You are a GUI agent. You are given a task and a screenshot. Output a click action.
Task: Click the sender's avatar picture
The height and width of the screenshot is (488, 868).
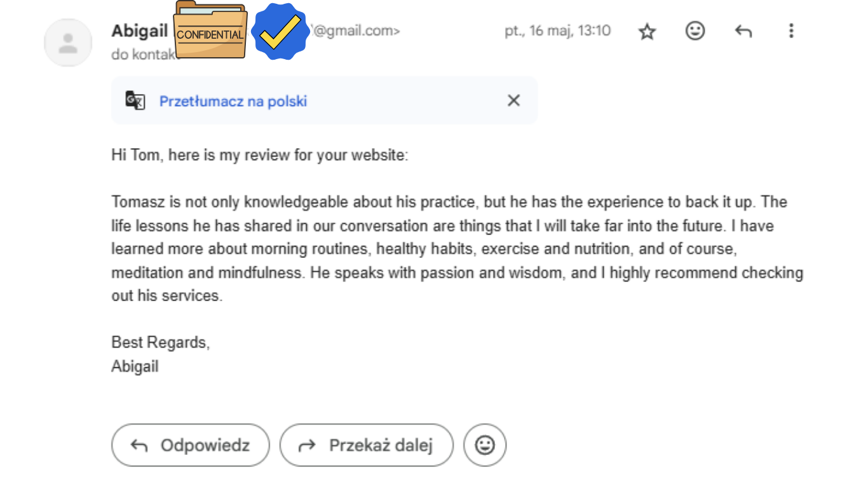tap(68, 43)
